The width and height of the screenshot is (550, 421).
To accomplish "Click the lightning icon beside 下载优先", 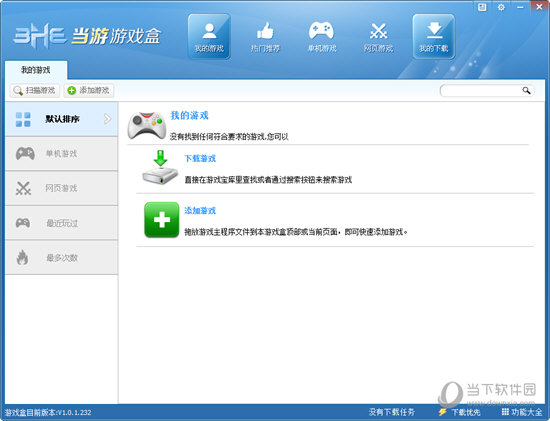I will (x=443, y=412).
